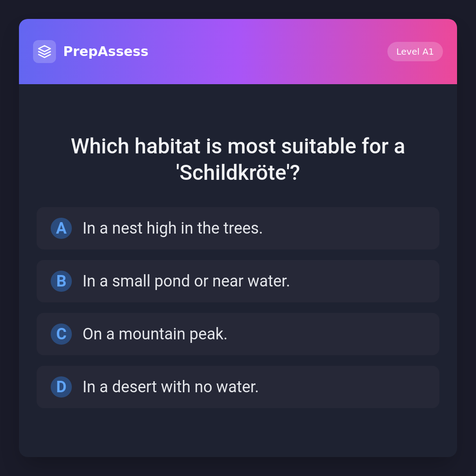The image size is (476, 476).
Task: Click the PrepAssess brand name
Action: tap(106, 52)
